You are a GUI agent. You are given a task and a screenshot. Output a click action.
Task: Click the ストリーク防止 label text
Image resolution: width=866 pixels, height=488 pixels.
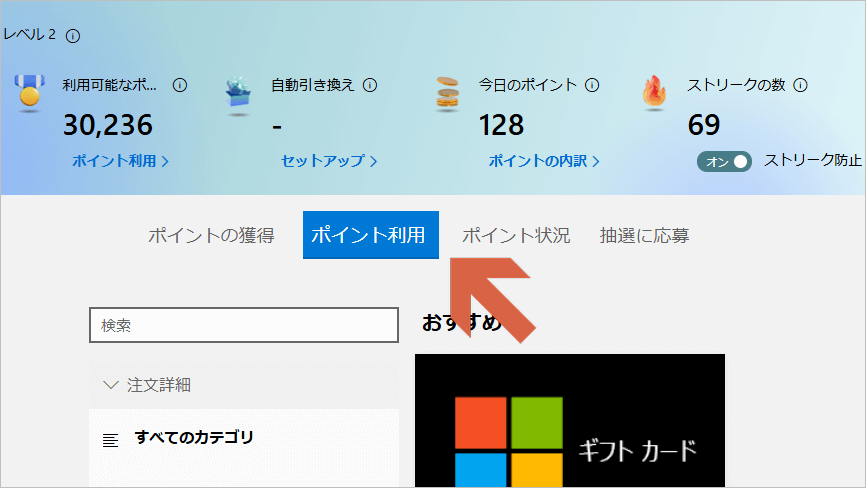pyautogui.click(x=812, y=160)
